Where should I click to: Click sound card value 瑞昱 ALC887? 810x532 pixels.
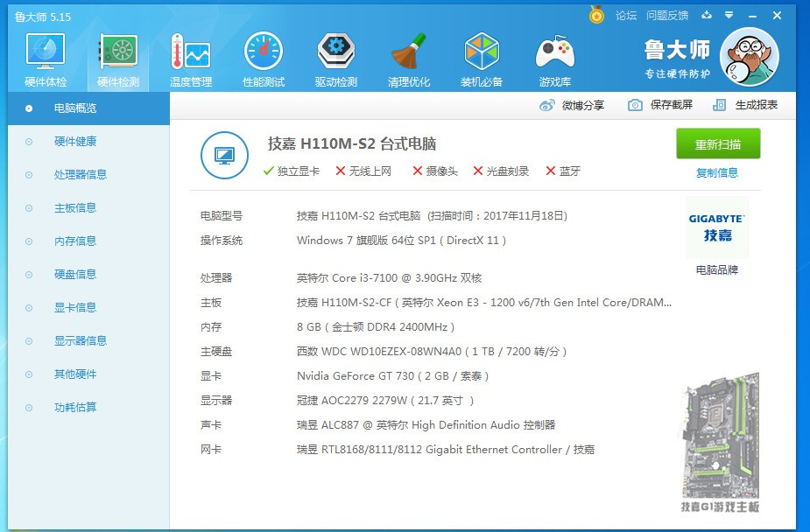426,425
